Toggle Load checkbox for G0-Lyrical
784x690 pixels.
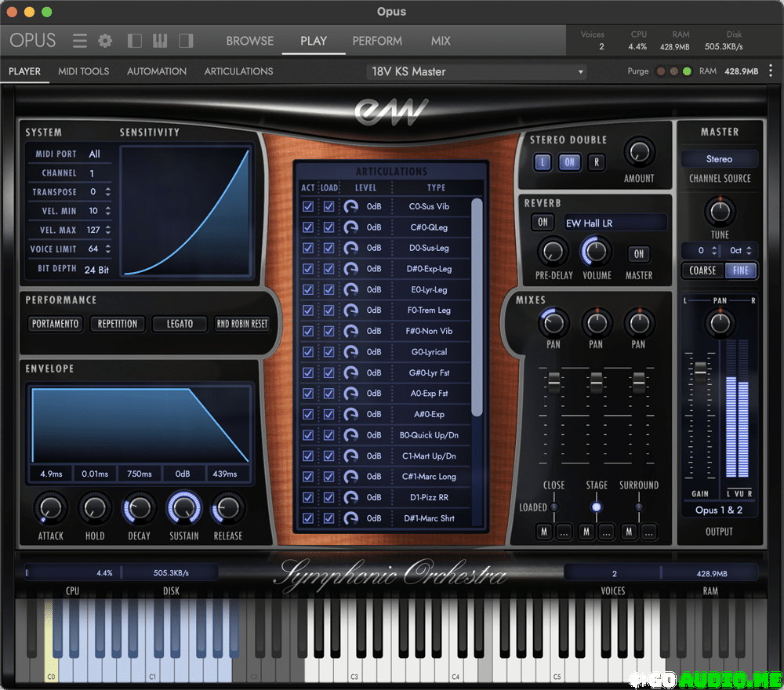click(x=328, y=352)
